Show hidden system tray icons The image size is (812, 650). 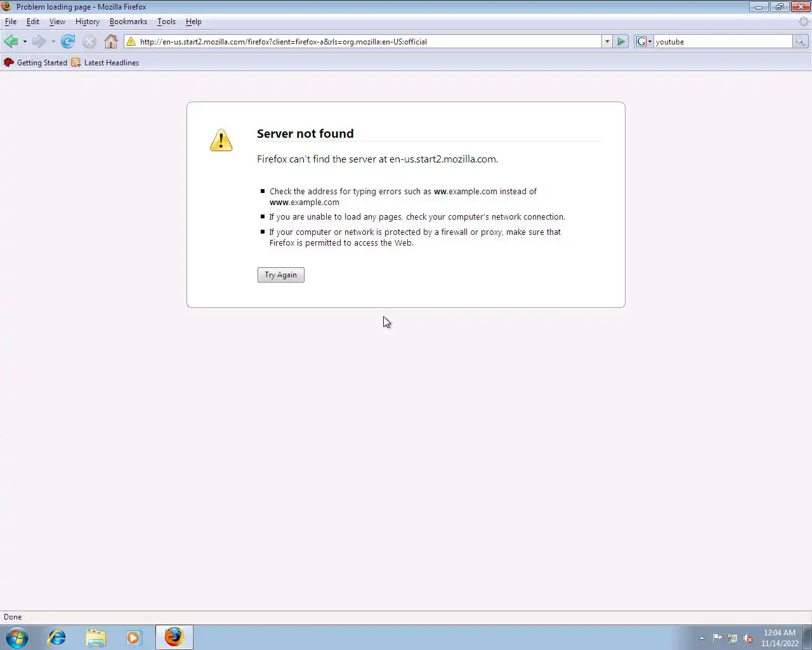(702, 638)
